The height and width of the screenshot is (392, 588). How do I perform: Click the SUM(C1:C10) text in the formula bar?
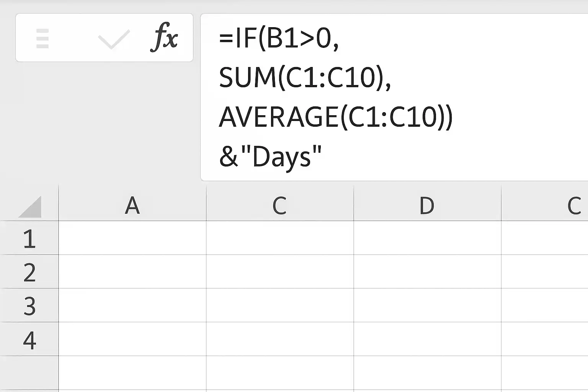tap(305, 78)
